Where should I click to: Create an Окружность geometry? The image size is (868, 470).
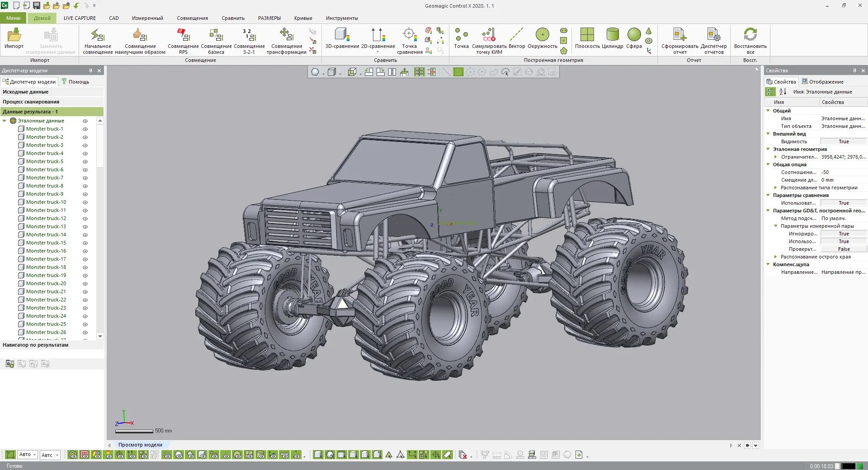542,38
